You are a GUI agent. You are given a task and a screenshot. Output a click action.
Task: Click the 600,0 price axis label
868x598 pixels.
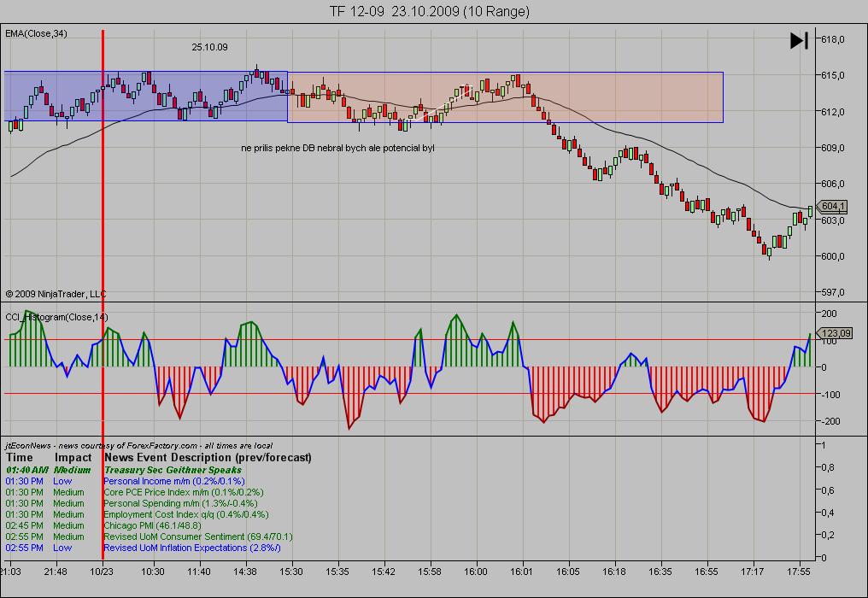pos(833,256)
